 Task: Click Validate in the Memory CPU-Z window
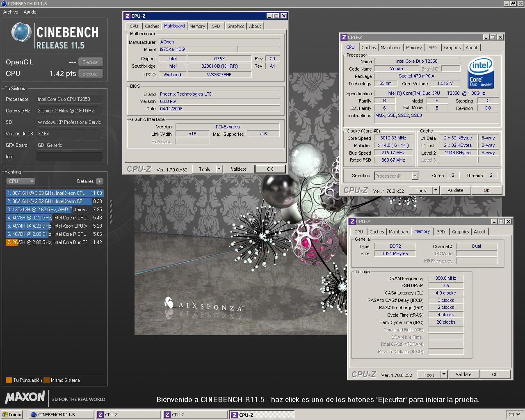pyautogui.click(x=463, y=374)
